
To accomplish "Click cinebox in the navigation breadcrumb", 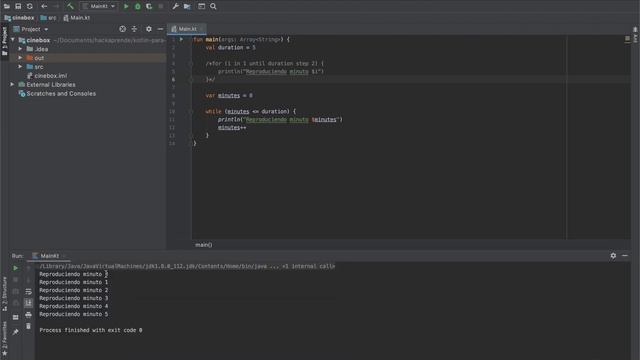I will (x=20, y=18).
